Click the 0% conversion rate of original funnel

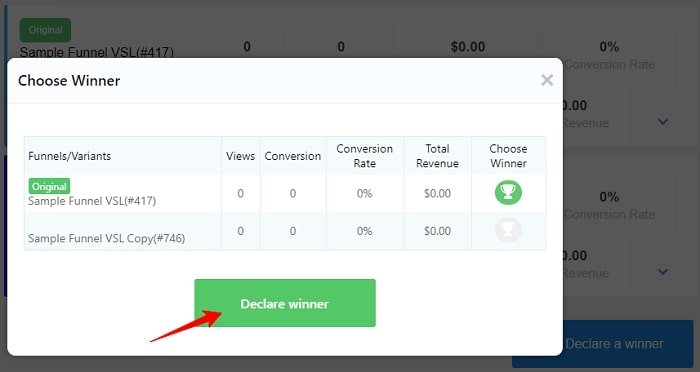(364, 193)
